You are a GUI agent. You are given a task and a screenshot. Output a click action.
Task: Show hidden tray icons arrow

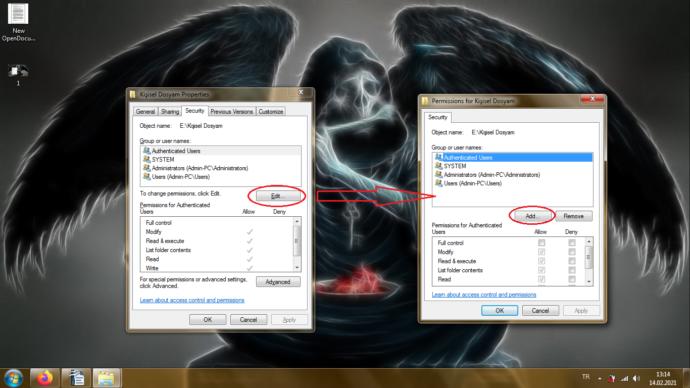599,378
